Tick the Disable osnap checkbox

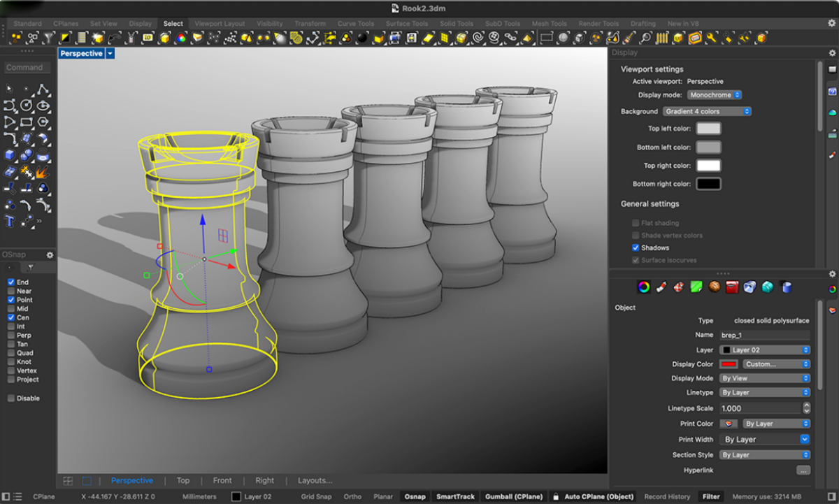(11, 398)
